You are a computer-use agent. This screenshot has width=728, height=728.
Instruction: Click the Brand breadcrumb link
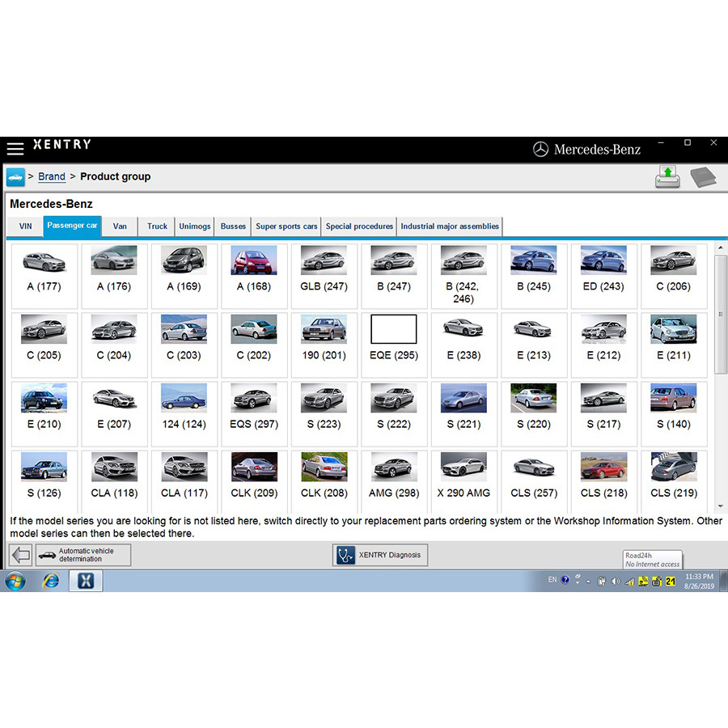(x=52, y=176)
